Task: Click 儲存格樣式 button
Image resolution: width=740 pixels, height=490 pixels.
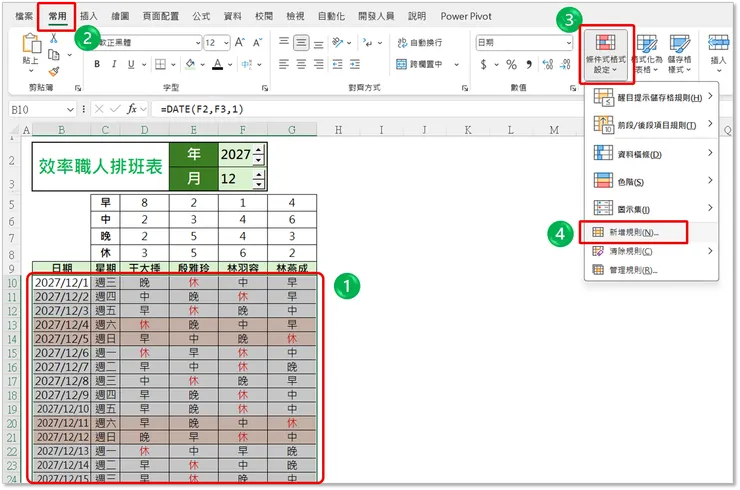Action: (679, 54)
